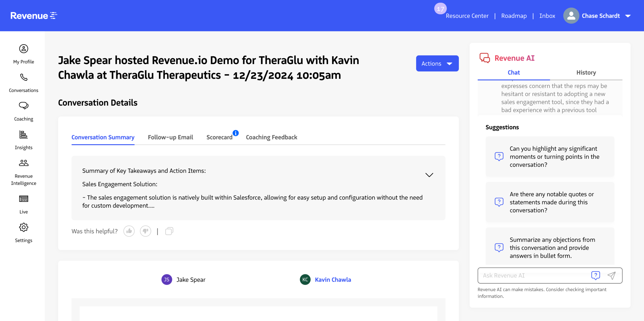The height and width of the screenshot is (321, 644).
Task: Open the Revenue Intelligence people icon
Action: pos(24,163)
